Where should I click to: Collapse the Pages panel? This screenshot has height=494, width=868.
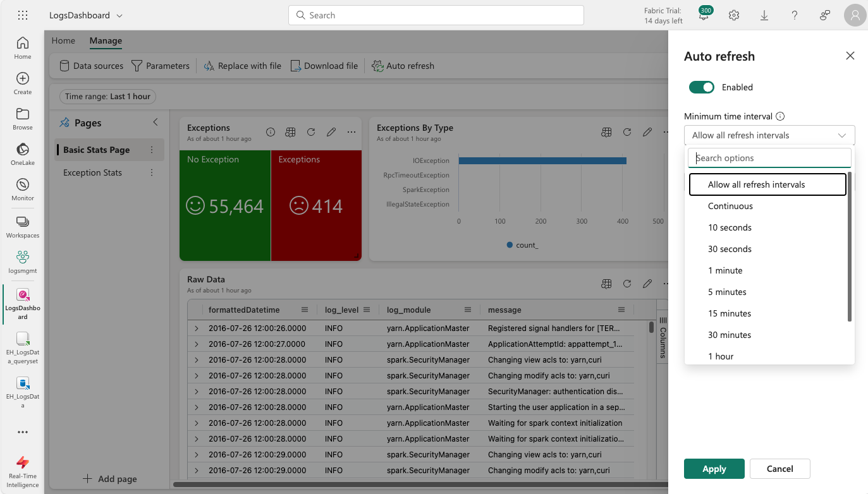click(x=156, y=123)
